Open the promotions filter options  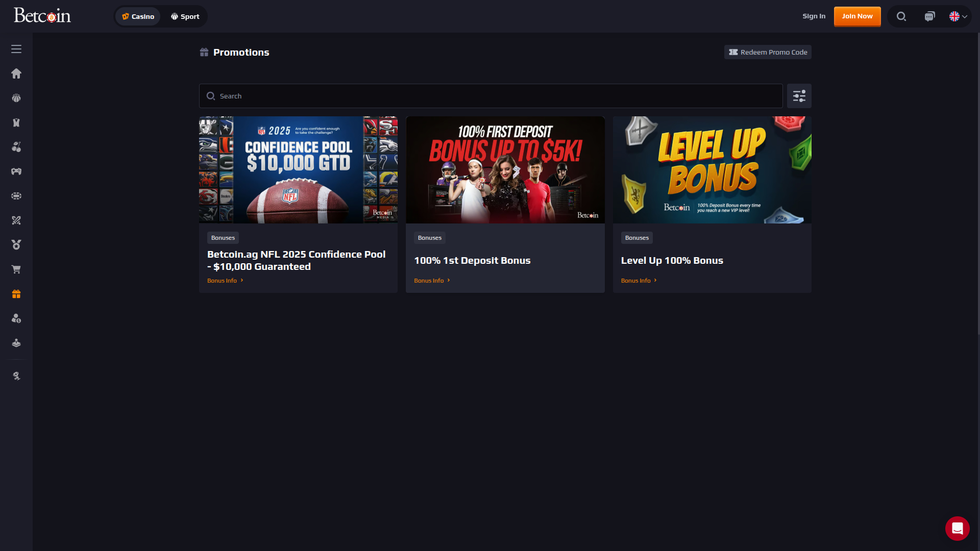(x=799, y=96)
